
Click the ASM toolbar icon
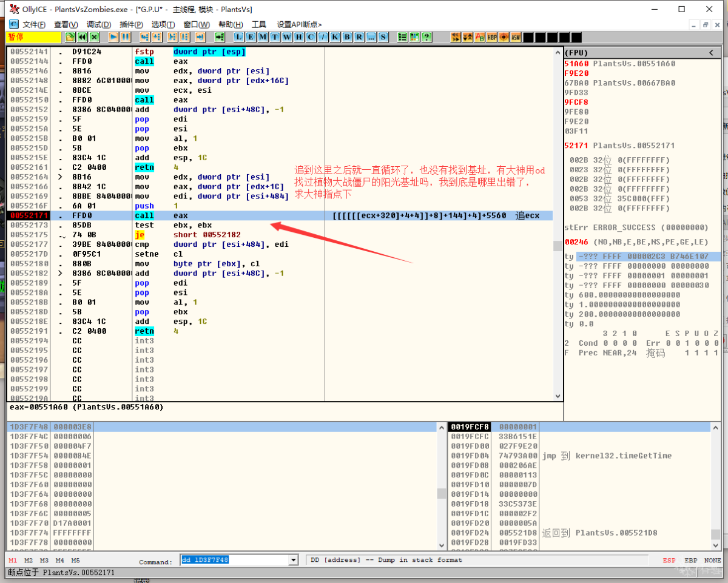coord(516,37)
